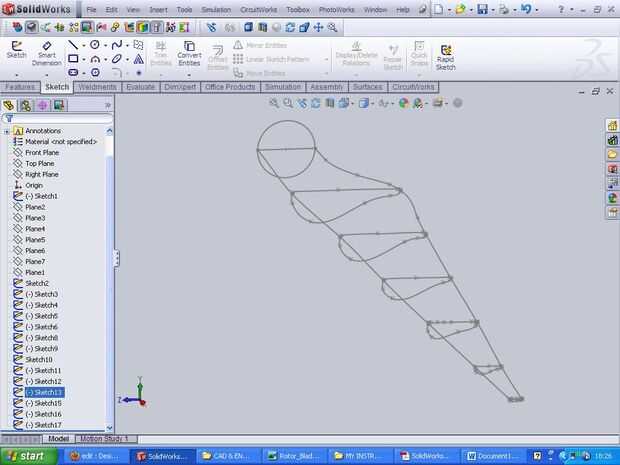Select the Circle sketch tool

pos(95,45)
